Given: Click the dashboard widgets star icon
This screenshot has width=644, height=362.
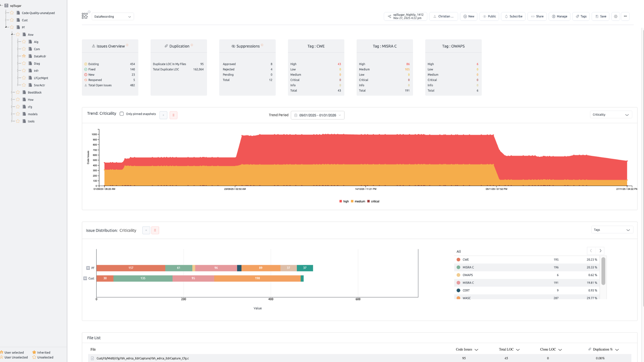Looking at the screenshot, I should click(85, 16).
